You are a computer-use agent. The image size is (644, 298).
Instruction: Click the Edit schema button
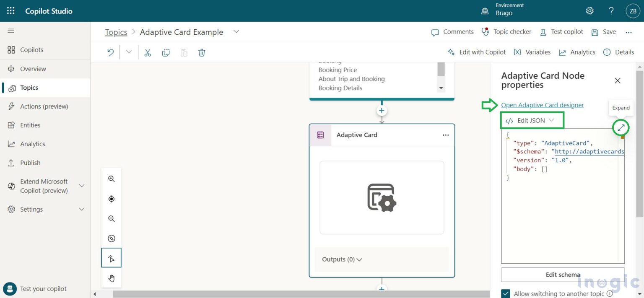[x=563, y=275]
